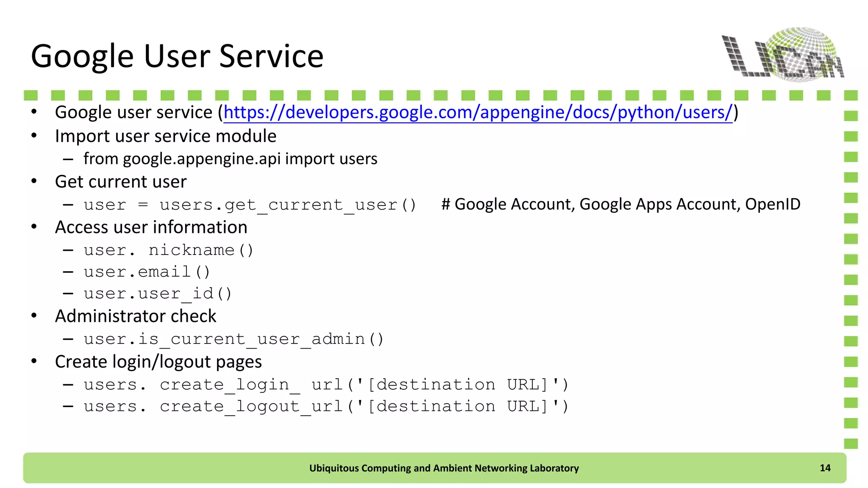Click the user.email() code line
The image size is (868, 488).
(x=147, y=272)
